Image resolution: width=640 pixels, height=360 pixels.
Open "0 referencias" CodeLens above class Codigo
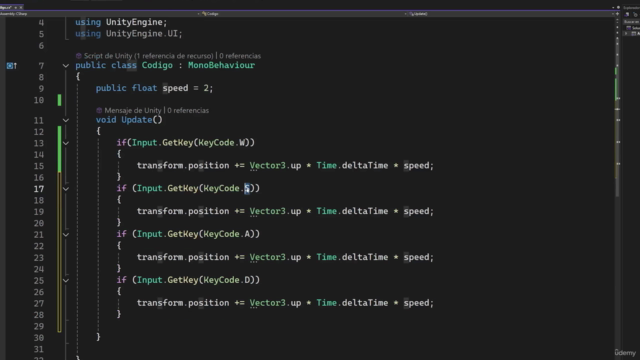coord(240,56)
